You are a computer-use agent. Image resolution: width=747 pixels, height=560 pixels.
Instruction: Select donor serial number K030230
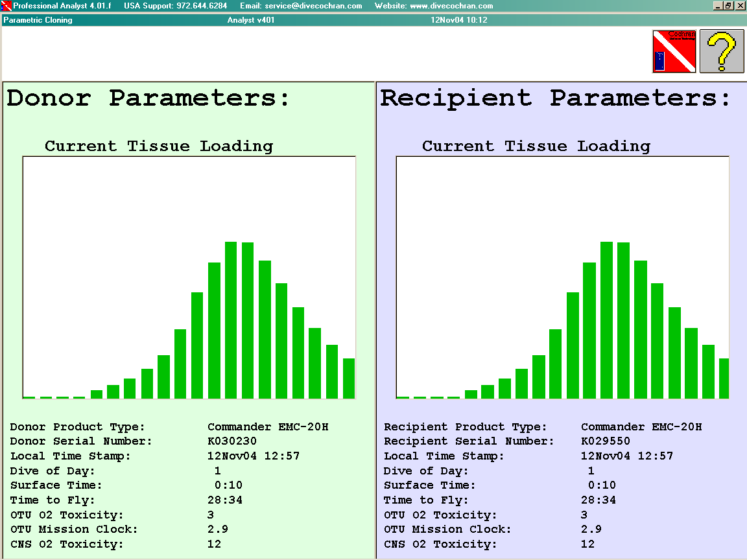(232, 441)
